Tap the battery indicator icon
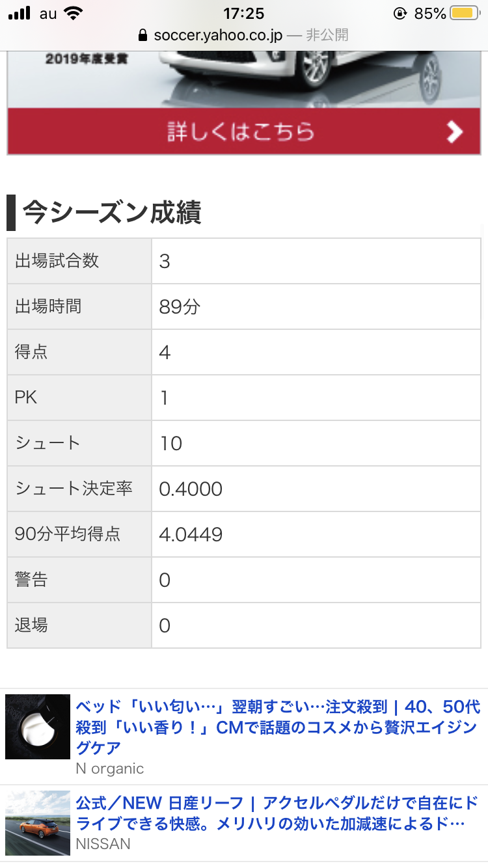 pyautogui.click(x=465, y=13)
